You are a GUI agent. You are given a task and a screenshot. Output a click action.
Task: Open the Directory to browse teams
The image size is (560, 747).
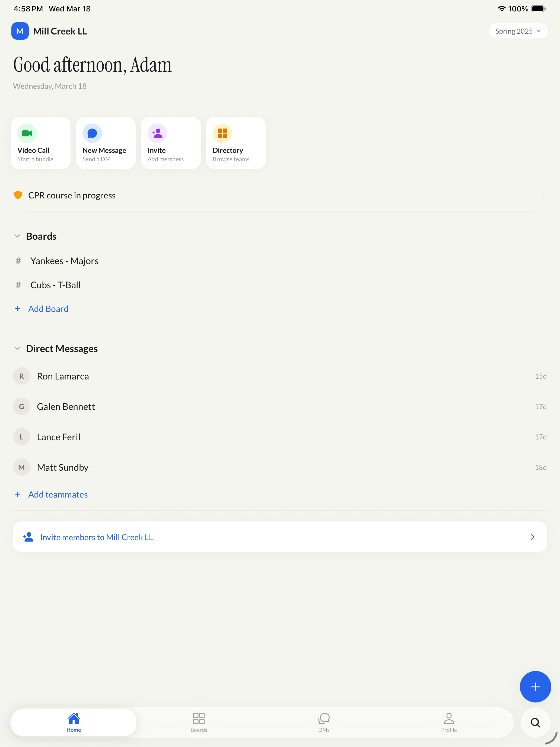(236, 143)
